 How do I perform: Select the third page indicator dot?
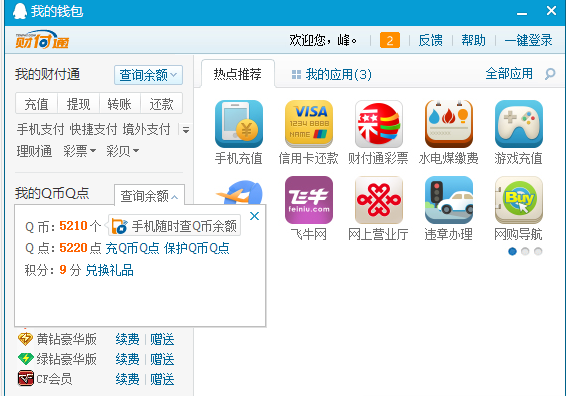tap(538, 251)
